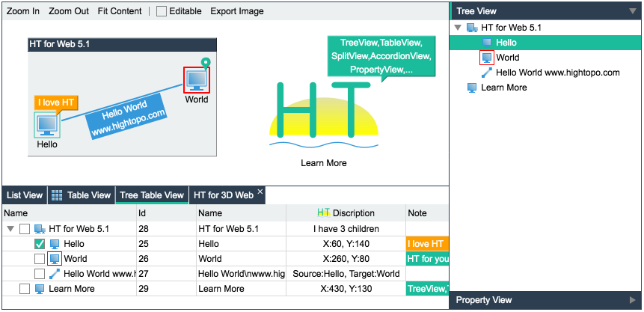Click the HT for Web 5.1 group icon in Tree View
This screenshot has height=312, width=644.
[x=472, y=28]
